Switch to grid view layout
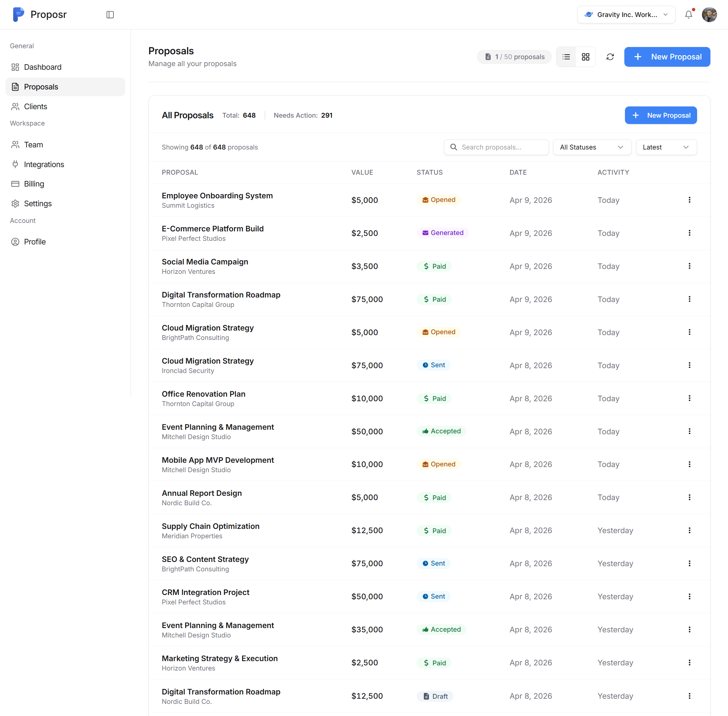The image size is (728, 716). coord(585,57)
